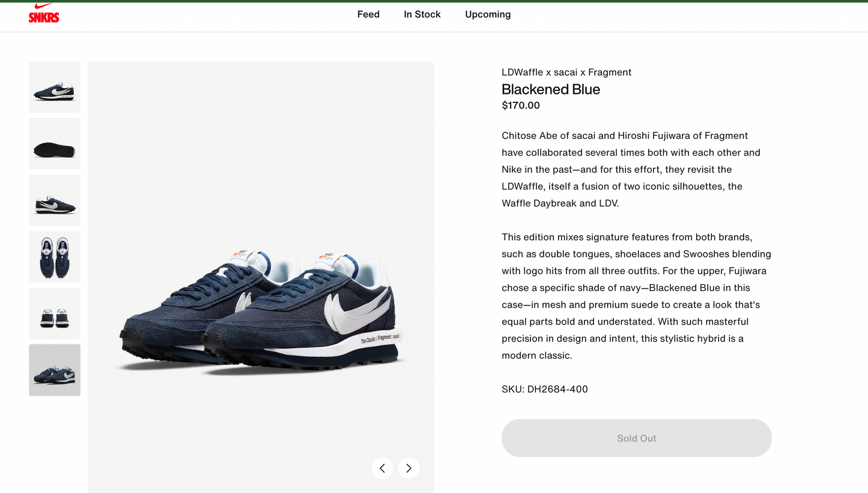
Task: Select the heel-view thumbnail
Action: click(x=54, y=313)
